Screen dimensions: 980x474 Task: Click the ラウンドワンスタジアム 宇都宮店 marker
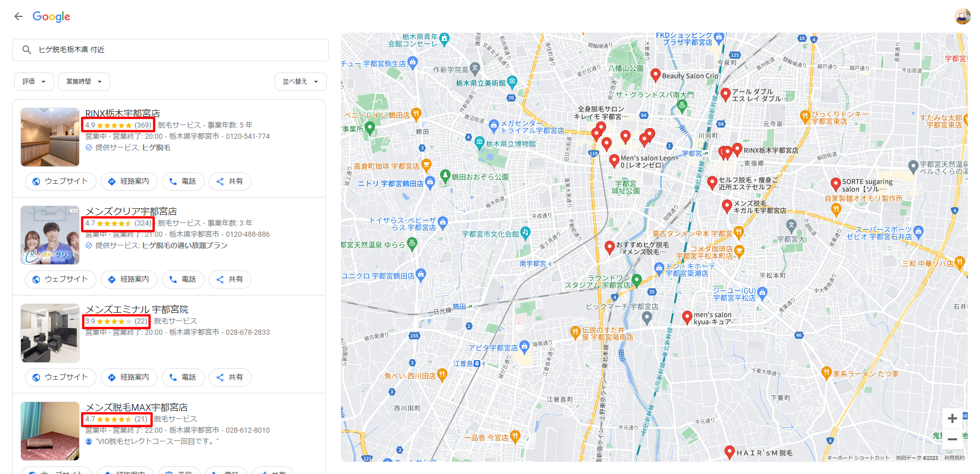pyautogui.click(x=636, y=280)
